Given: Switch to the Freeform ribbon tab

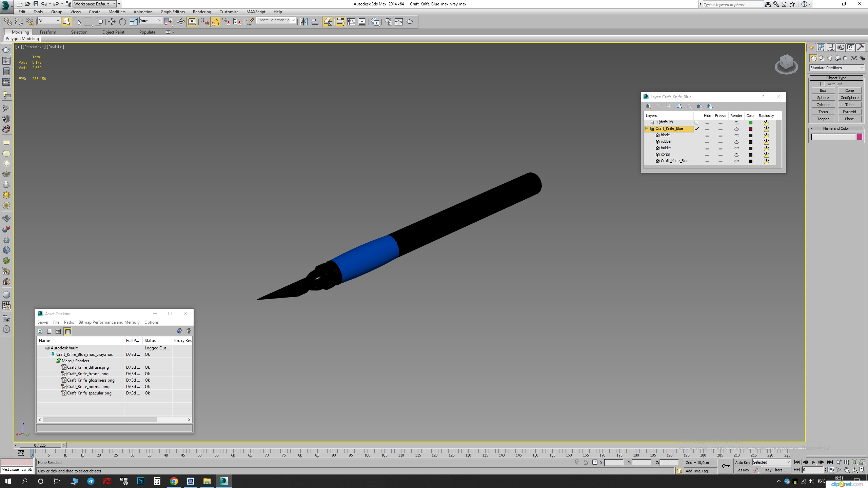Looking at the screenshot, I should click(x=48, y=32).
